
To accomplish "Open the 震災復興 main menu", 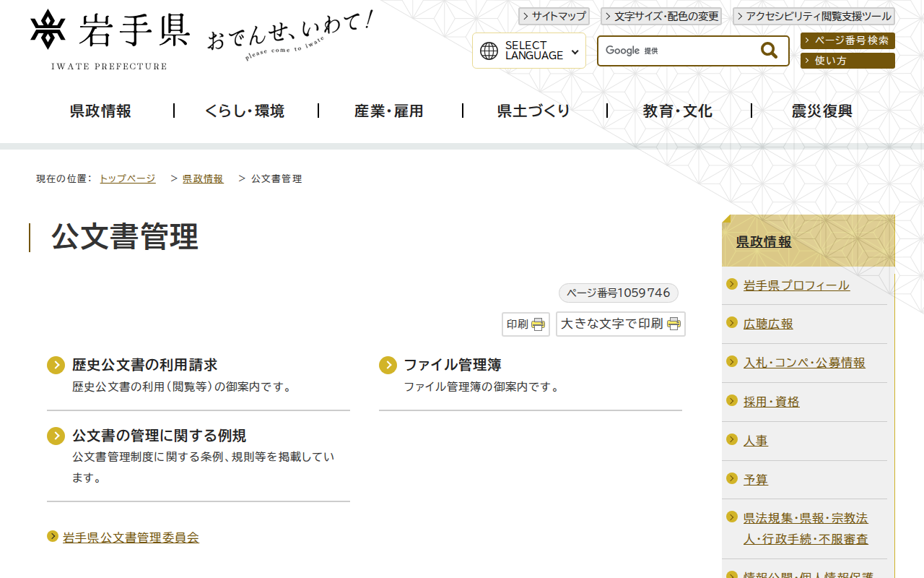I will (x=822, y=111).
